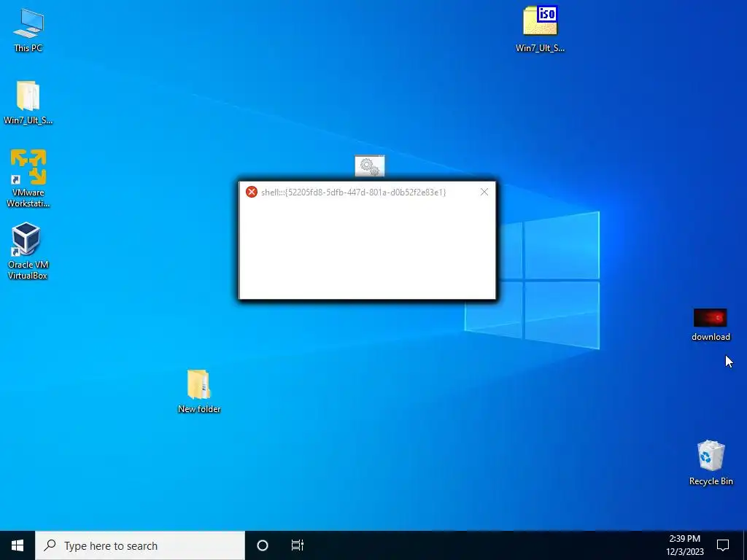The image size is (747, 560).
Task: Open Cortana from the taskbar
Action: tap(263, 545)
